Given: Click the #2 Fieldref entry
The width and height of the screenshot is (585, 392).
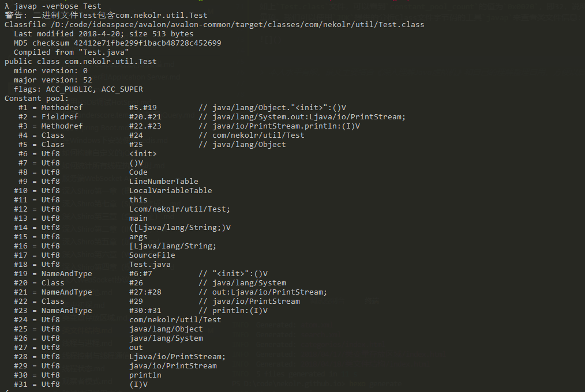Looking at the screenshot, I should point(212,116).
